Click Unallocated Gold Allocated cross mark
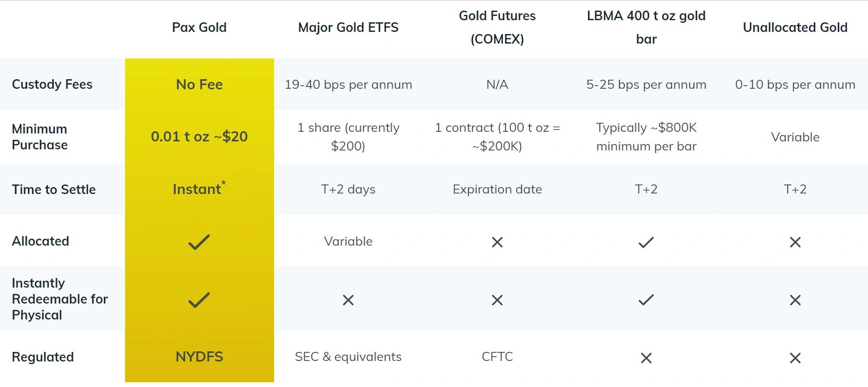Image resolution: width=868 pixels, height=387 pixels. point(795,242)
